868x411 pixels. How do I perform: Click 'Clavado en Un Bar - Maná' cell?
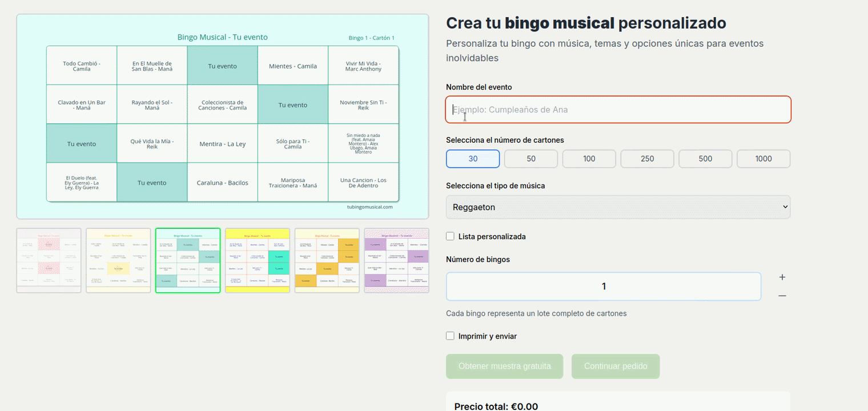click(x=82, y=104)
